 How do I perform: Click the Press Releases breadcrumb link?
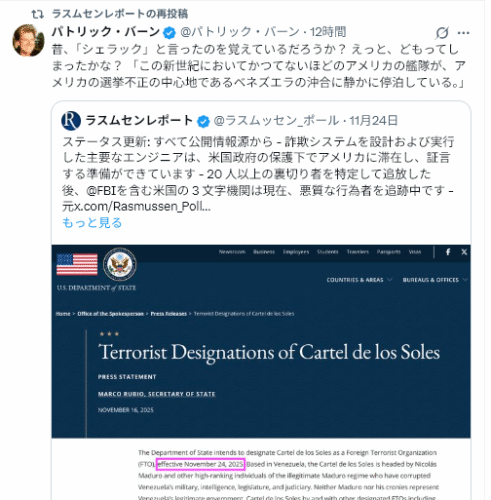click(169, 314)
